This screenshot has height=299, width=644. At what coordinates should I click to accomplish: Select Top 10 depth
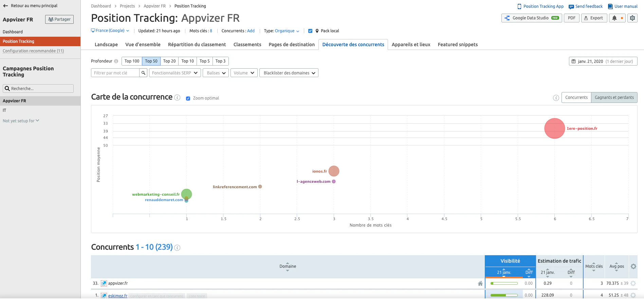(188, 61)
